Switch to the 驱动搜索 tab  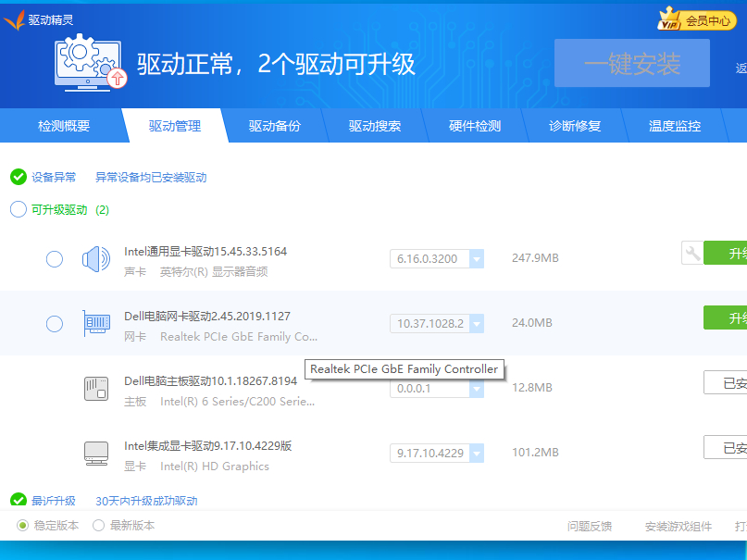375,126
